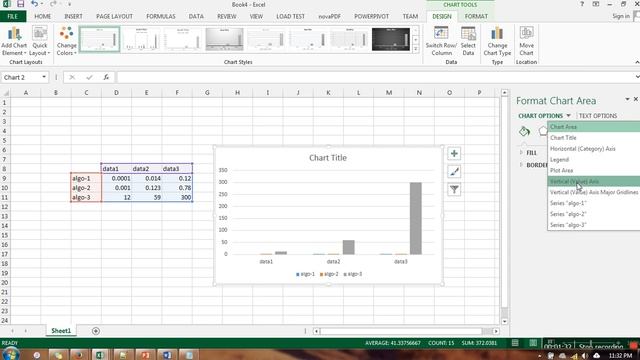Image resolution: width=640 pixels, height=360 pixels.
Task: Select dark black chart style thumbnail
Action: 391,40
